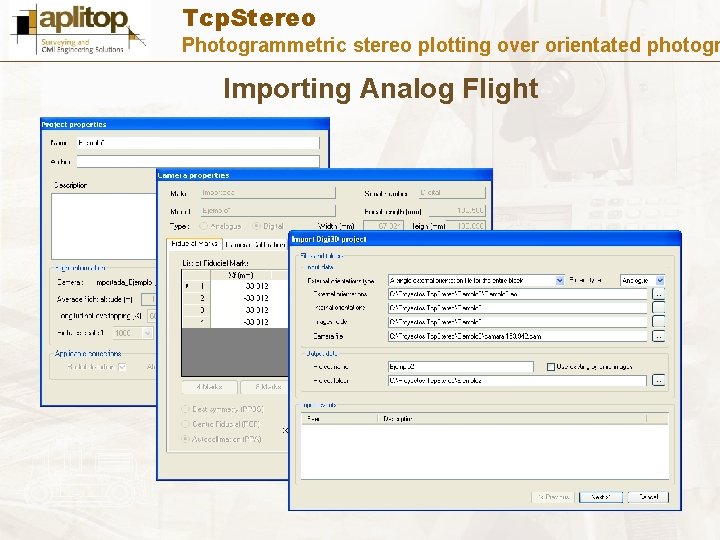The height and width of the screenshot is (540, 720).
Task: Click the Project properties window title bar
Action: tap(185, 124)
